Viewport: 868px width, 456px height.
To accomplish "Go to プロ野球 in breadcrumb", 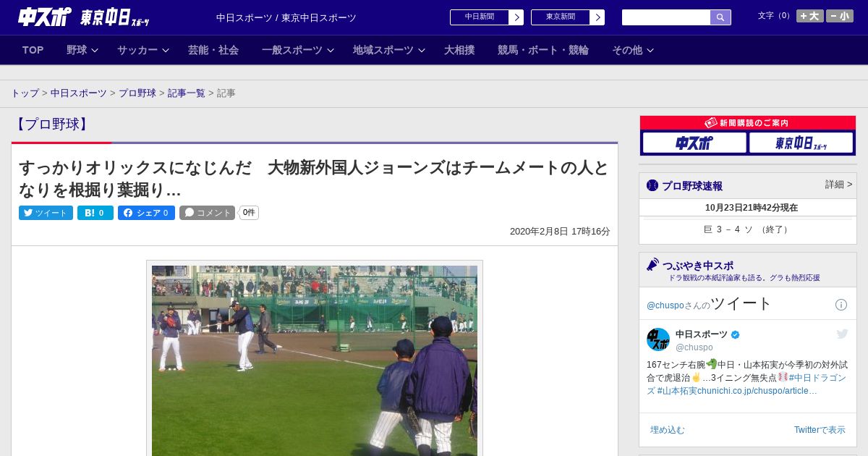I will click(137, 93).
